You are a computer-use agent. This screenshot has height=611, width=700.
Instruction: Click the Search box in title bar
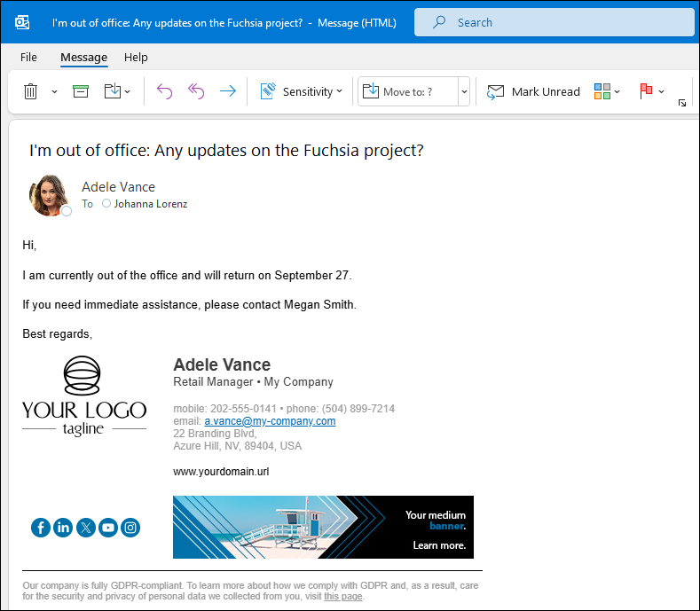554,22
